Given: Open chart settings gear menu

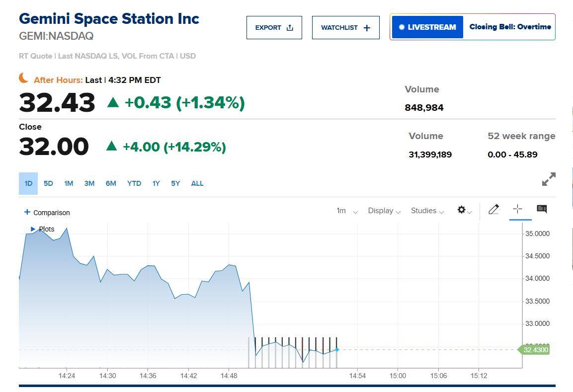Looking at the screenshot, I should 462,210.
